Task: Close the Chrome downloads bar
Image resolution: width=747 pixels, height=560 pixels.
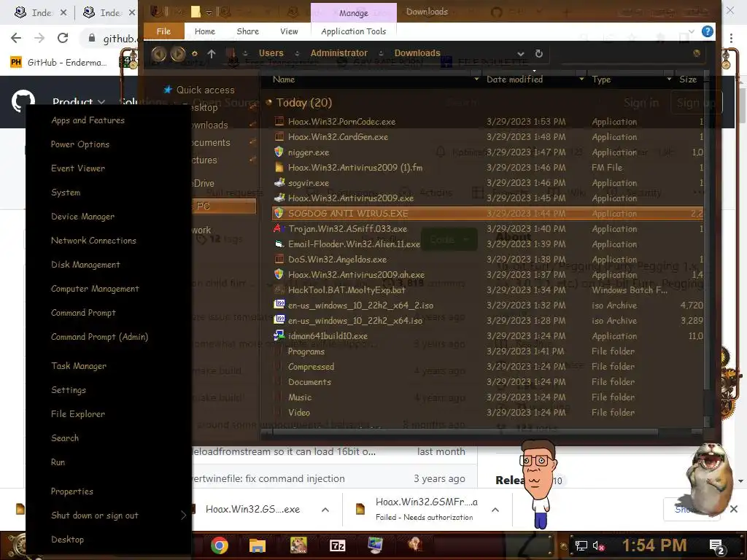Action: coord(734,509)
